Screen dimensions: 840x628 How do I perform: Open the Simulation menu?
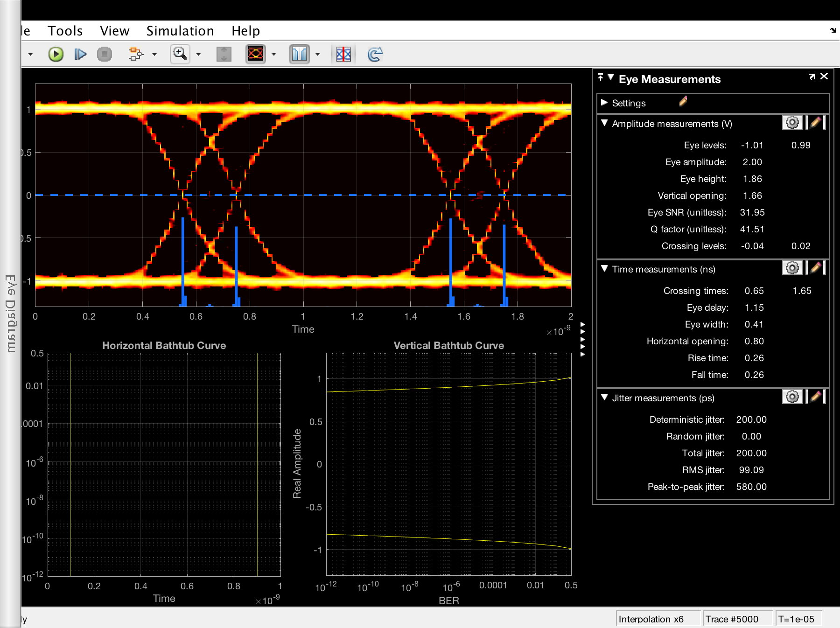(x=180, y=31)
